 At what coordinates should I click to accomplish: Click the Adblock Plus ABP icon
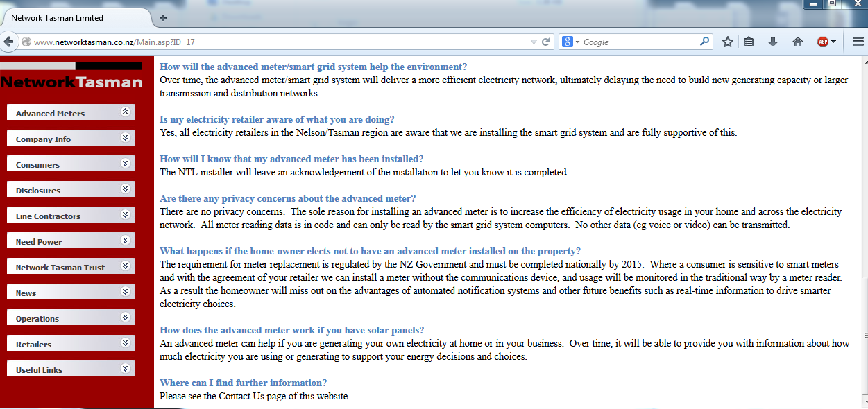click(x=823, y=42)
